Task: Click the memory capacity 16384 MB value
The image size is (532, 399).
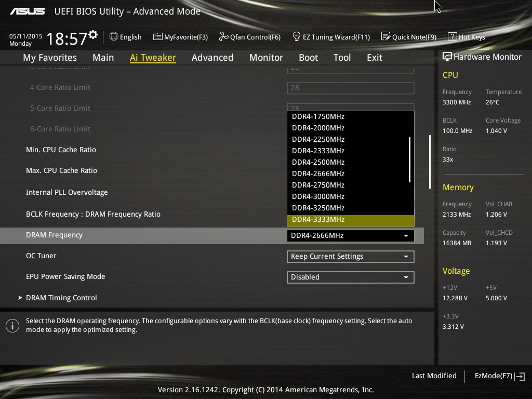Action: pyautogui.click(x=457, y=243)
